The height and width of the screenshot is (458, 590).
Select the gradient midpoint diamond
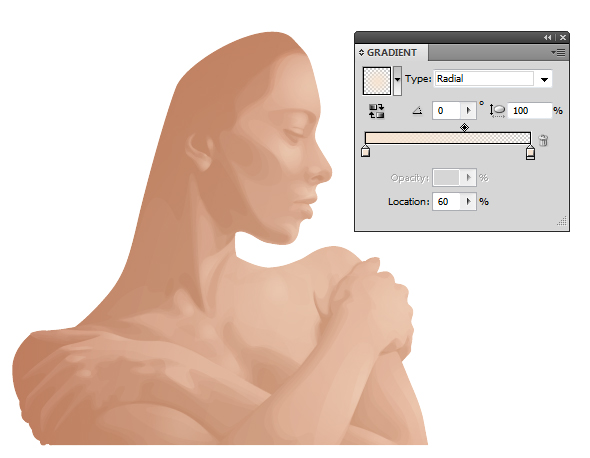click(464, 128)
